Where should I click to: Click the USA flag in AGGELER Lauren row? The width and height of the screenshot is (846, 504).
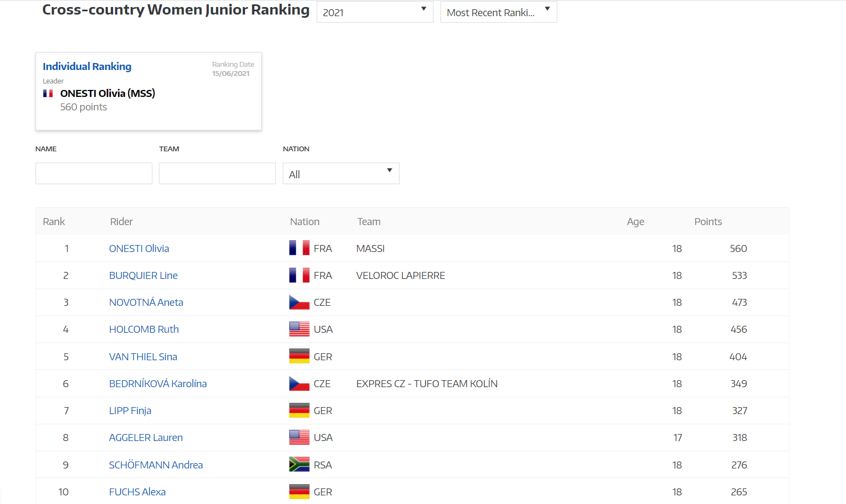299,438
